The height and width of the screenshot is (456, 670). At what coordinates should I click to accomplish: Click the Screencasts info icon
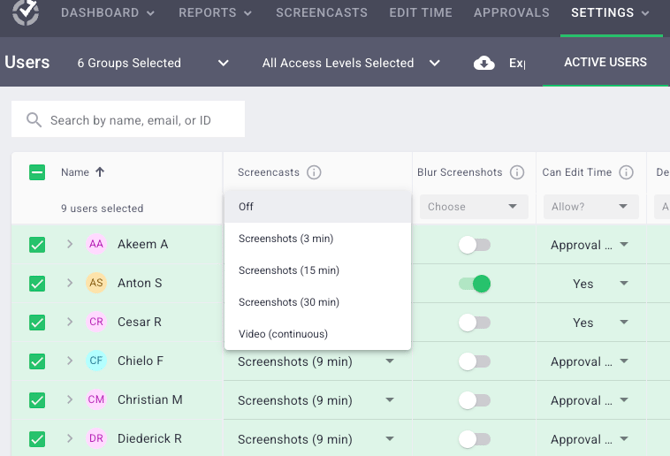314,172
